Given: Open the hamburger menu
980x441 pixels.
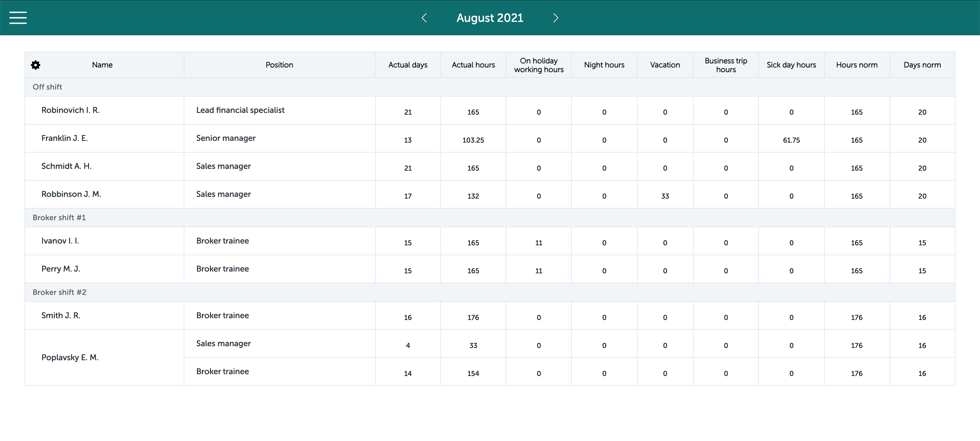Looking at the screenshot, I should [18, 17].
